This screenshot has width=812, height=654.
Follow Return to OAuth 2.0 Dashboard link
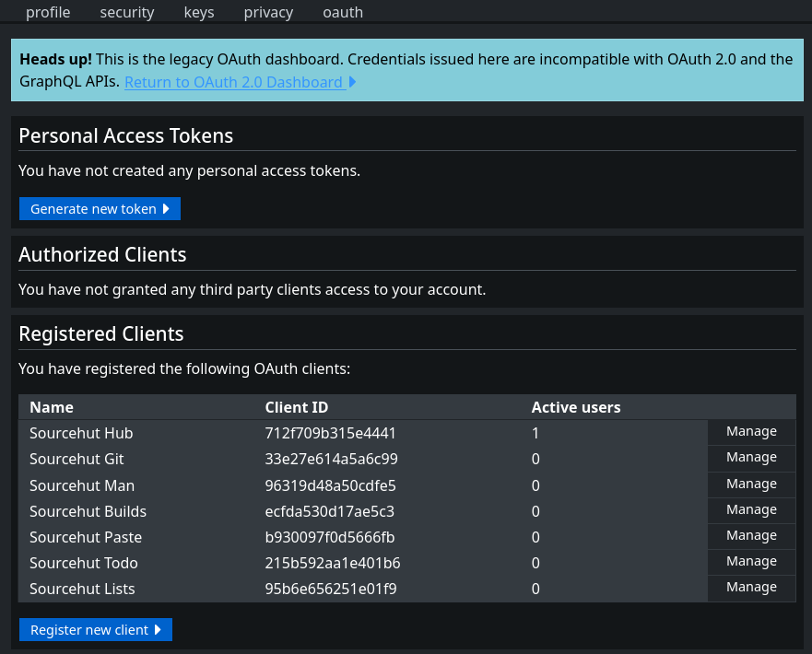[x=234, y=82]
